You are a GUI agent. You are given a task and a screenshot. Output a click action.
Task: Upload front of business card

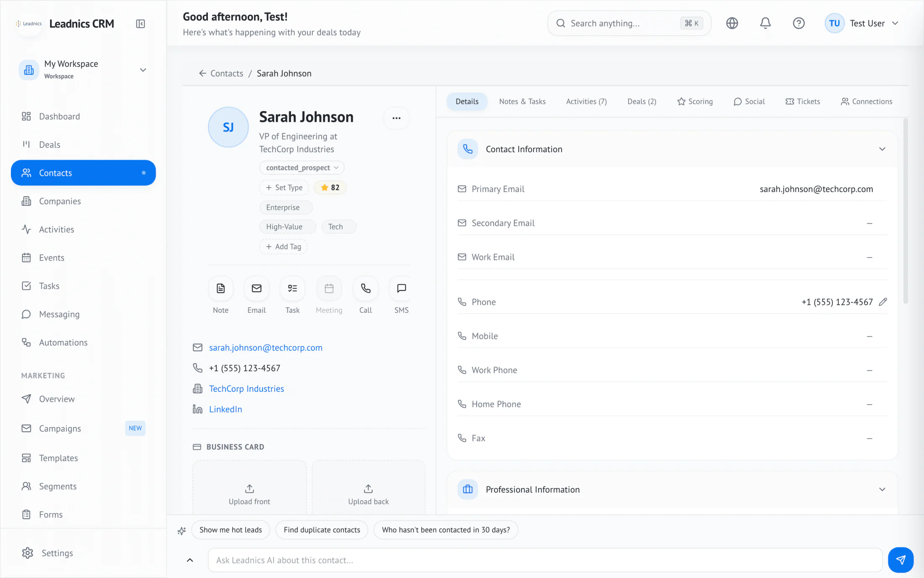point(249,488)
